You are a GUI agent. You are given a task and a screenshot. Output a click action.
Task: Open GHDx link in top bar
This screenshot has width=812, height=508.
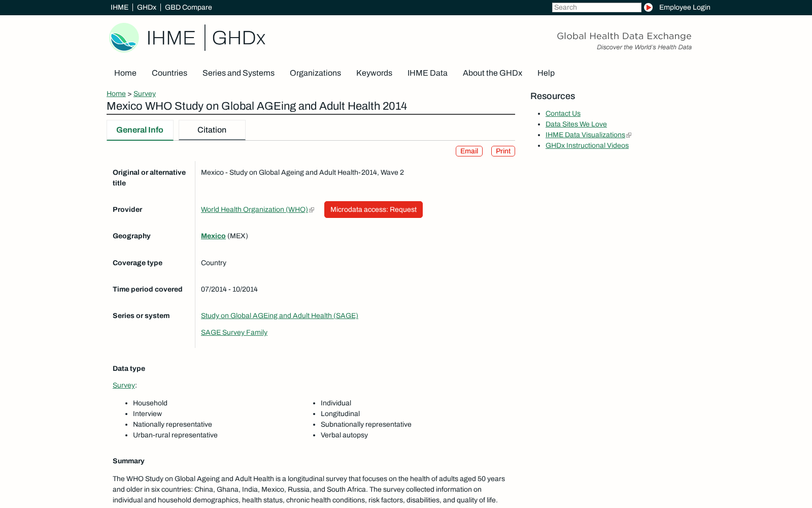click(x=147, y=7)
